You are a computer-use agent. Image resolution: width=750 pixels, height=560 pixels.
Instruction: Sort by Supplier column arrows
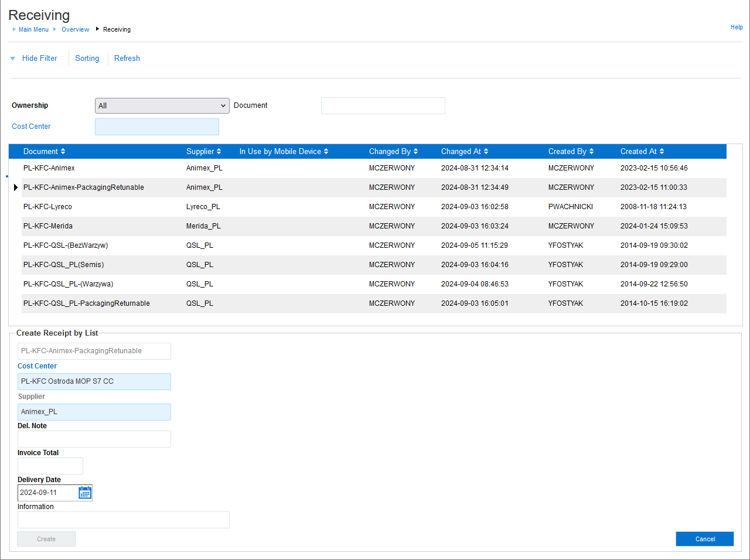pos(219,151)
